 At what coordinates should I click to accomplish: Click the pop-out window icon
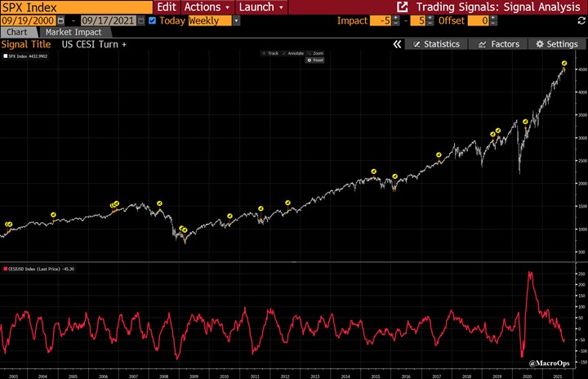pos(402,7)
